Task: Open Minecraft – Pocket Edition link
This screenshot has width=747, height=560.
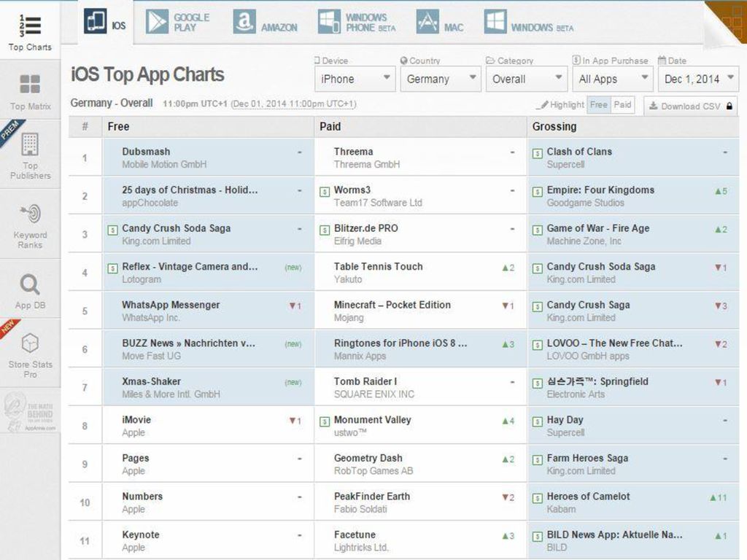Action: point(392,305)
